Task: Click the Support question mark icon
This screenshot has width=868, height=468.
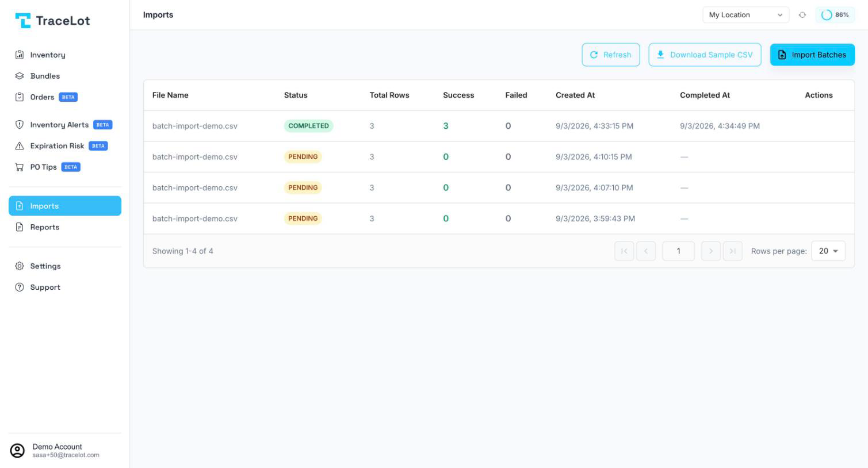Action: click(20, 287)
